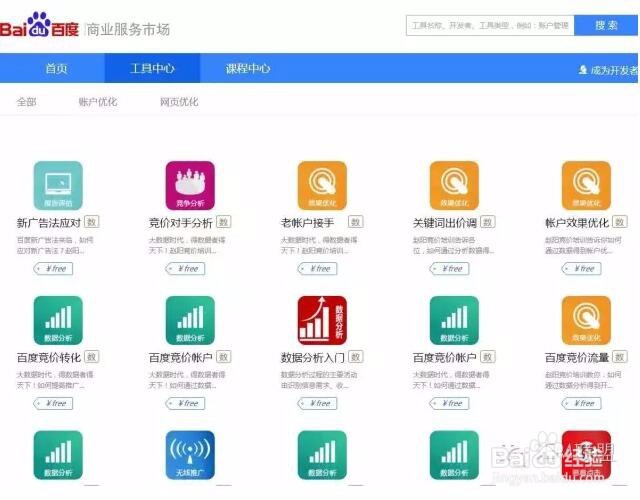Open the 帐户效果优化 title link

pos(577,222)
